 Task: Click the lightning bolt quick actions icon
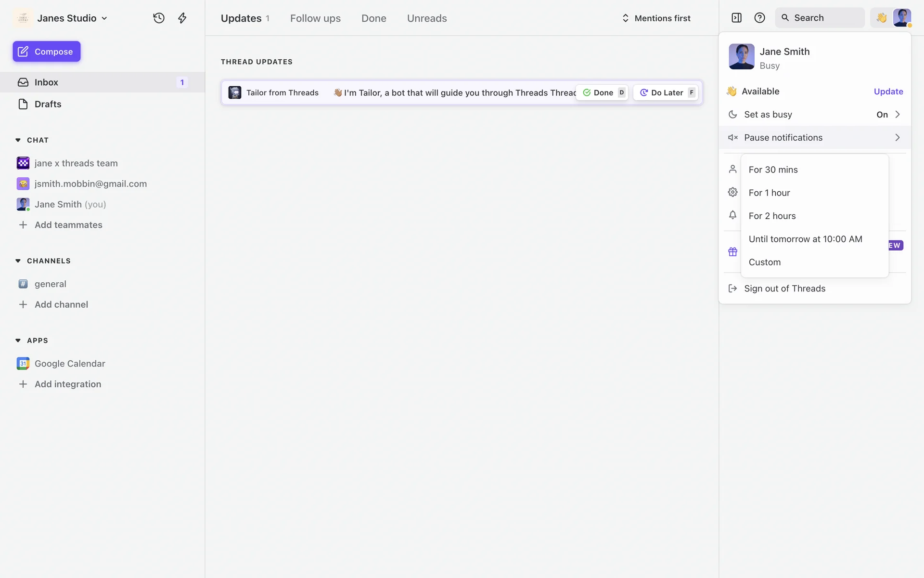tap(182, 18)
